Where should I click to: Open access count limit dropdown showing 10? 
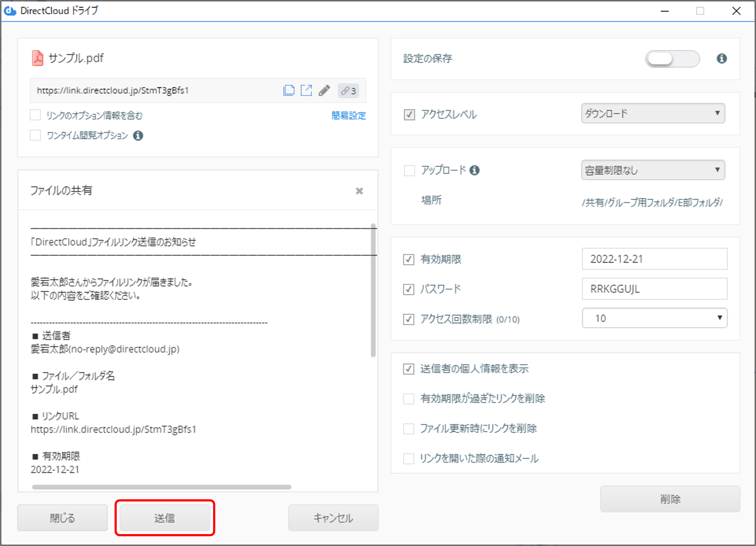654,318
